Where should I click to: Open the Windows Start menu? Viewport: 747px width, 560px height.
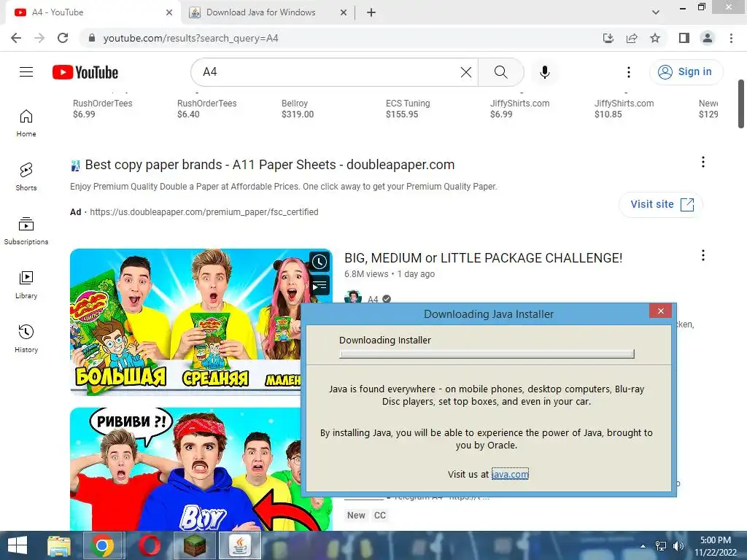(18, 545)
